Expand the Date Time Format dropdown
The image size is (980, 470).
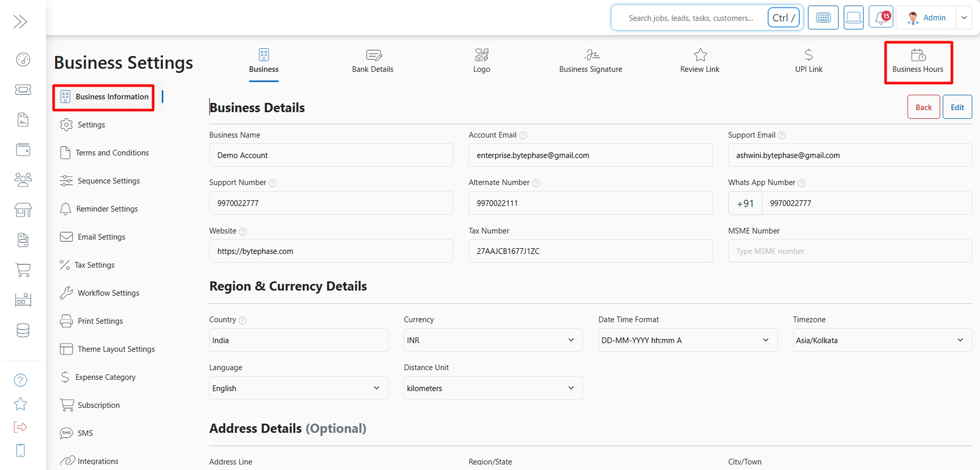tap(766, 340)
